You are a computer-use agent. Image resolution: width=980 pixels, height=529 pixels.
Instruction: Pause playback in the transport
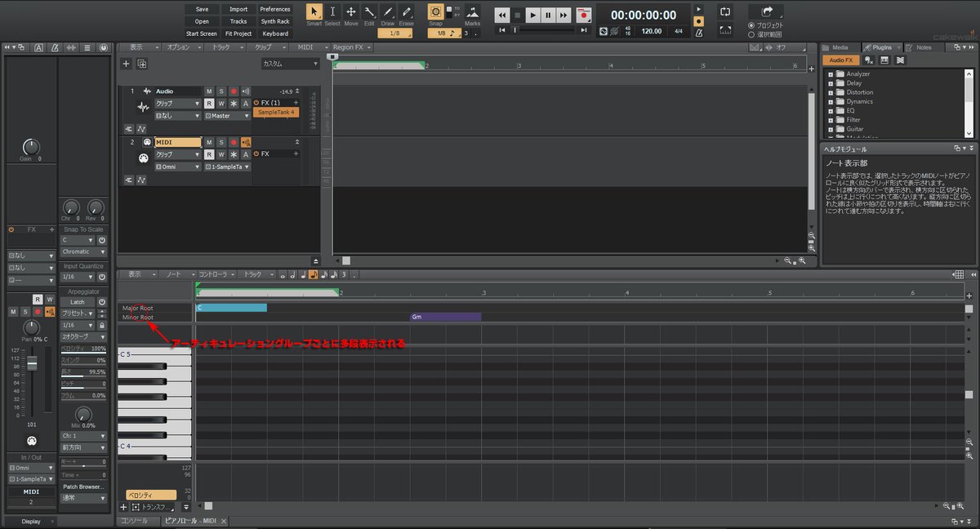(x=547, y=15)
